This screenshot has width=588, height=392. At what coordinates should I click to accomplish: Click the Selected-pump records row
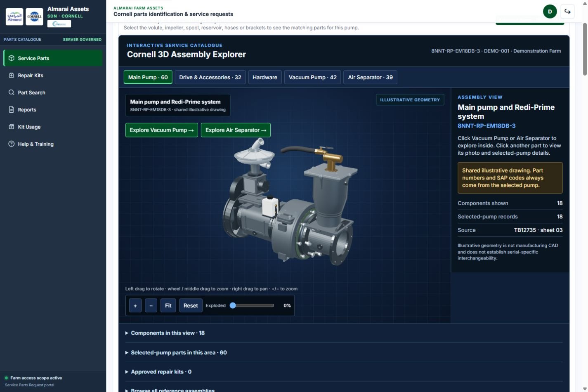point(510,217)
